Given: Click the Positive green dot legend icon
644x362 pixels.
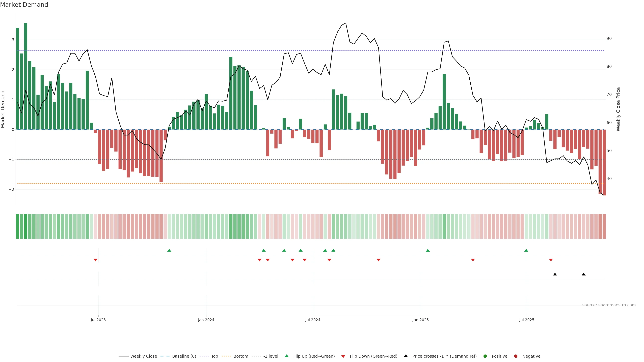Looking at the screenshot, I should [x=485, y=356].
